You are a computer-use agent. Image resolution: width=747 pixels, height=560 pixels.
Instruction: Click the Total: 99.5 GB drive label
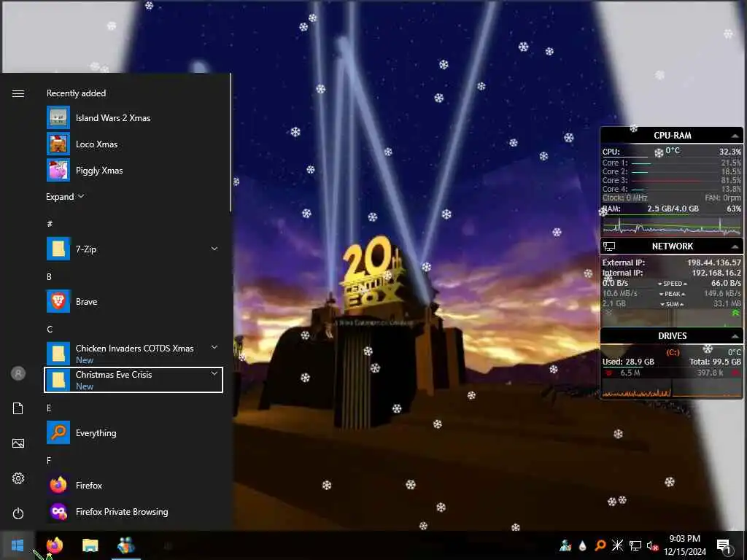(715, 362)
